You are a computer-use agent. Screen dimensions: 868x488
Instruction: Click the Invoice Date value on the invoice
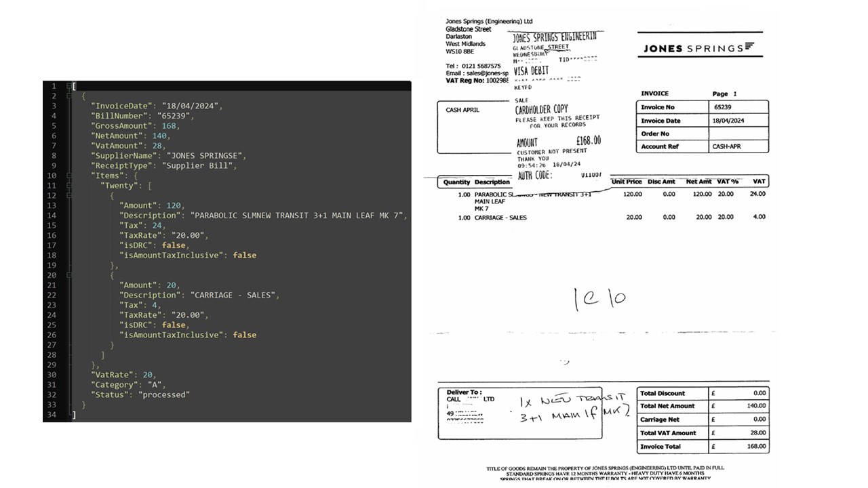(730, 121)
